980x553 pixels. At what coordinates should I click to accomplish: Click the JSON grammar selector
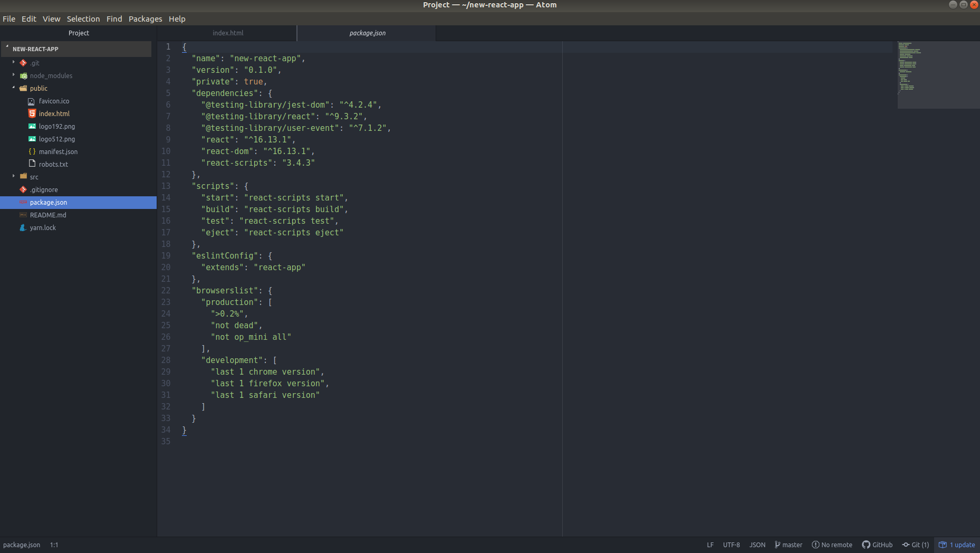[757, 545]
